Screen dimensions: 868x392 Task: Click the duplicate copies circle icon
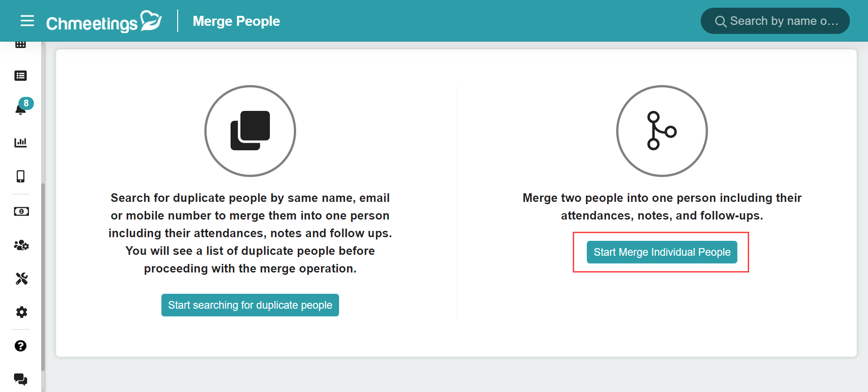coord(250,131)
